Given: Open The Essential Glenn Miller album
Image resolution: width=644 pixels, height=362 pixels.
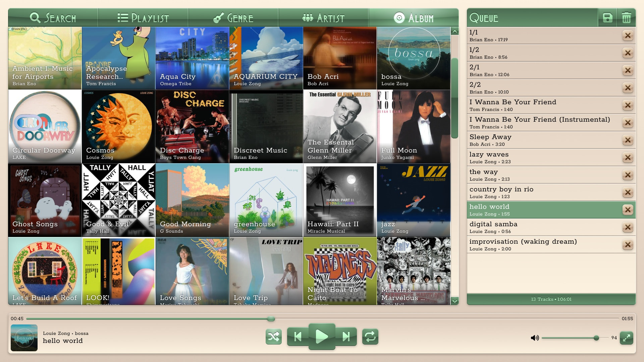Looking at the screenshot, I should tap(340, 126).
